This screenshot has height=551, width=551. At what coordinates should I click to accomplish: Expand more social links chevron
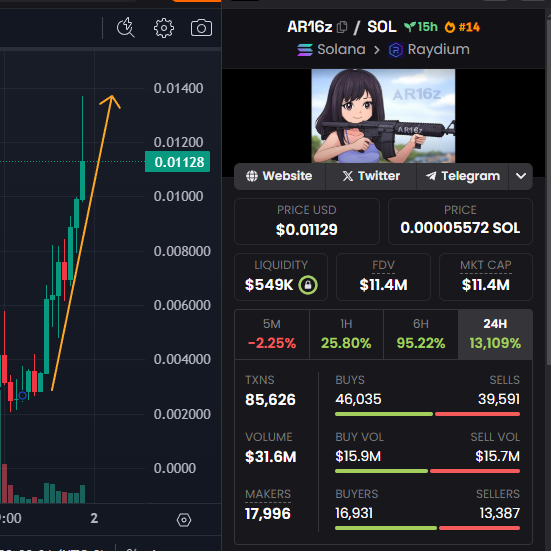coord(521,176)
